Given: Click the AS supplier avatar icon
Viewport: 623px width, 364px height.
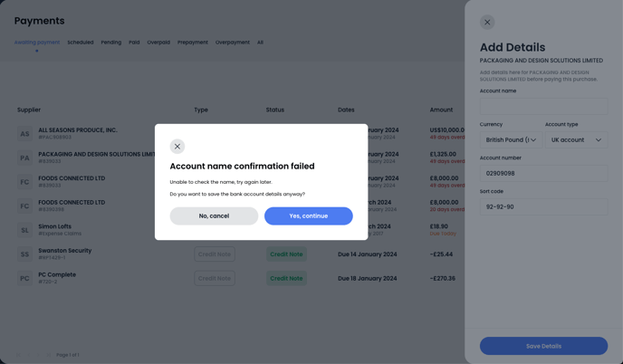Looking at the screenshot, I should (24, 134).
